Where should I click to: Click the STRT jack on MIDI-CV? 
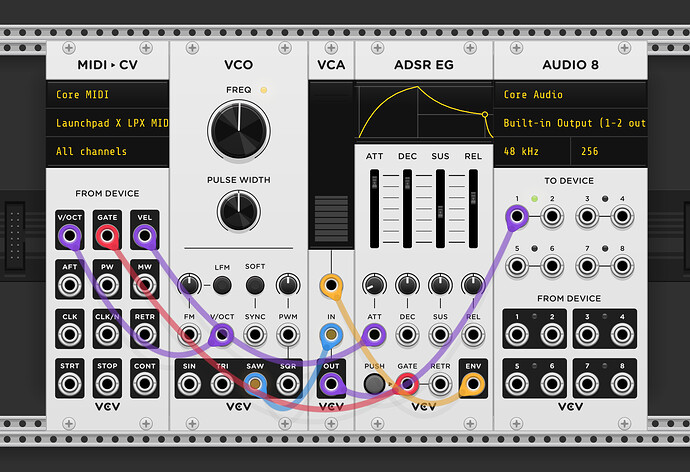[70, 384]
